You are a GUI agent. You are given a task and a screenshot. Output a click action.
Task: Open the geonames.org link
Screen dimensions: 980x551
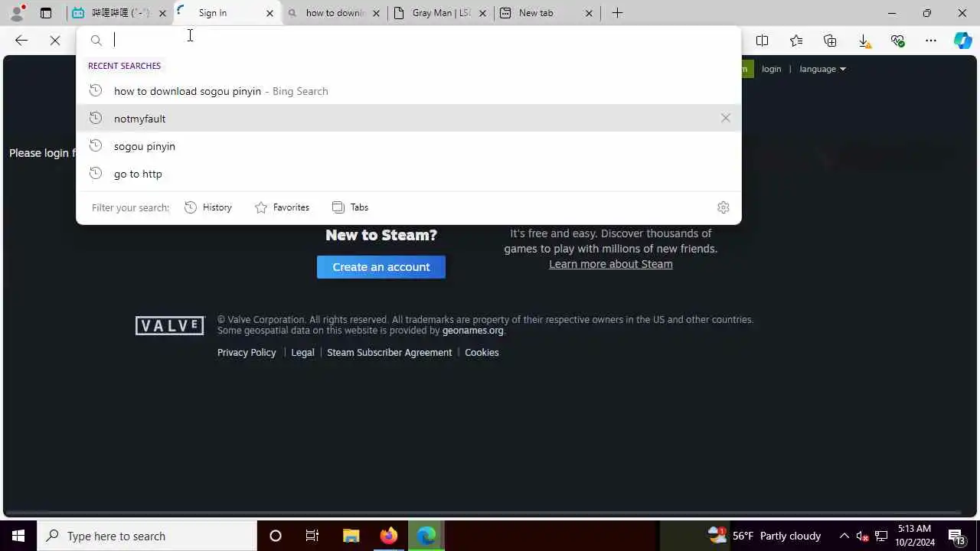point(473,331)
